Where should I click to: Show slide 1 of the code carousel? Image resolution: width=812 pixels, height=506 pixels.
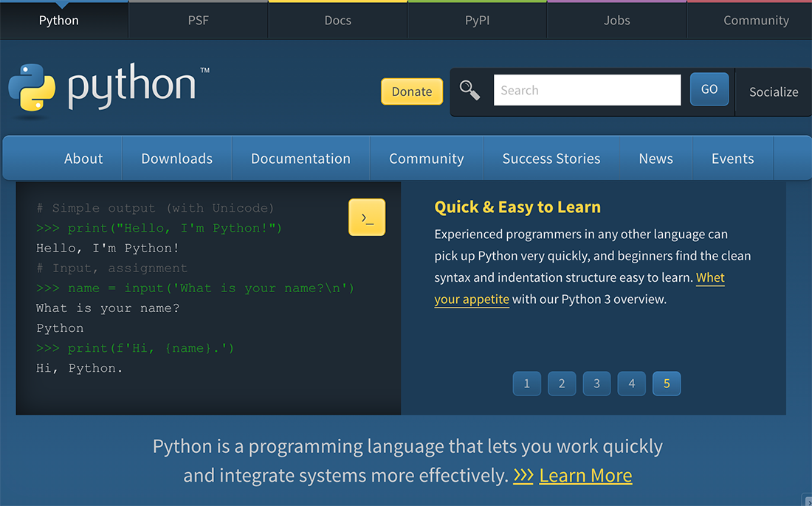tap(526, 384)
